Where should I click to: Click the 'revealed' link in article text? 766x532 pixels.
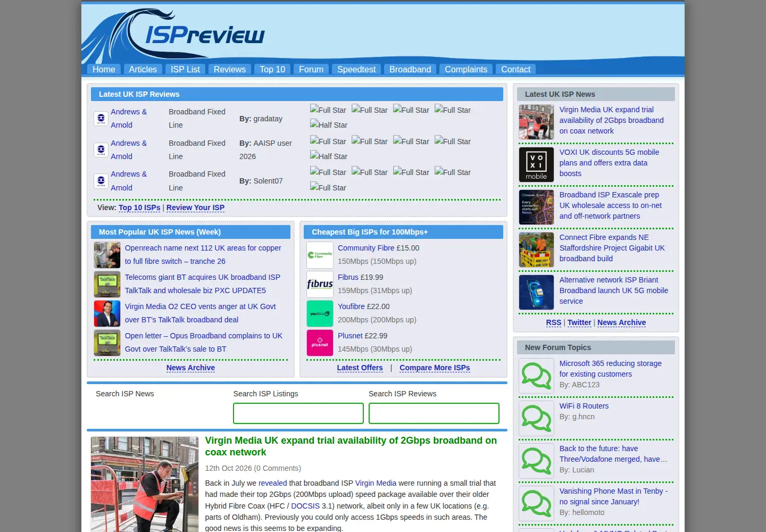[x=272, y=483]
